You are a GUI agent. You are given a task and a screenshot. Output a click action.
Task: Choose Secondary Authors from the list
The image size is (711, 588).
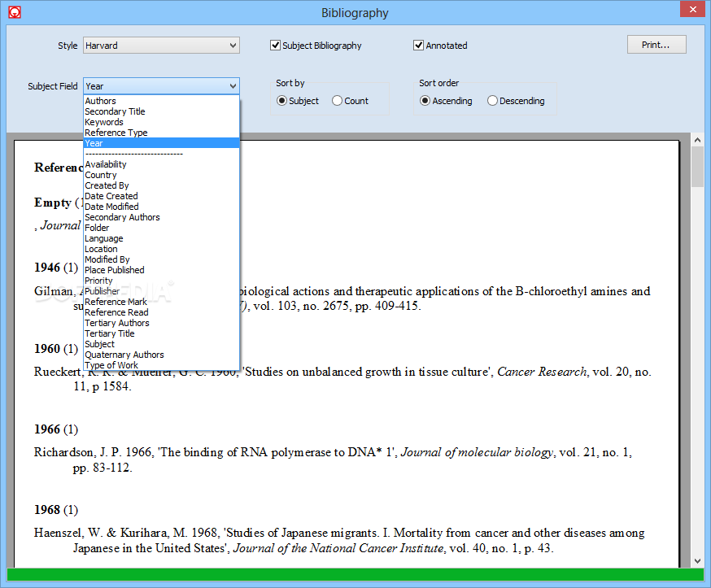point(161,217)
